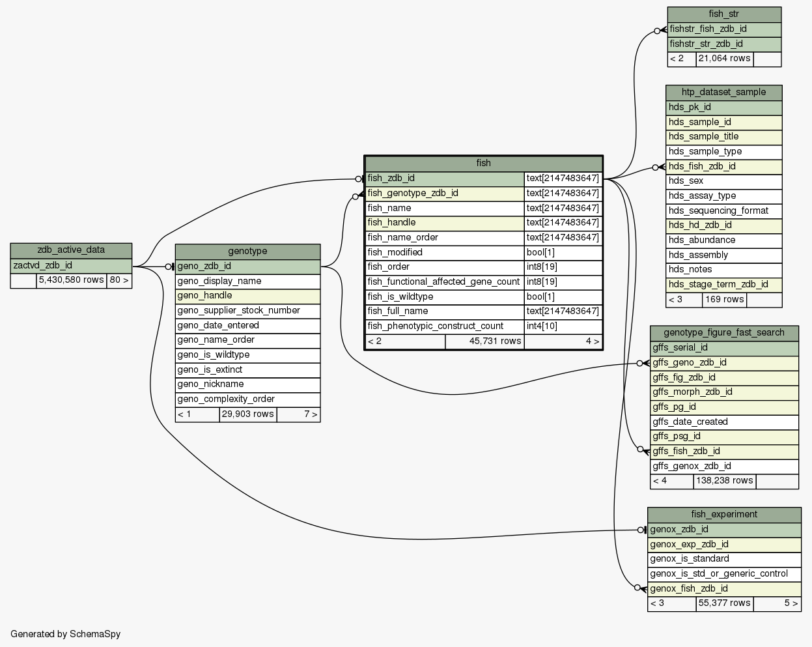Select fish_functional_affected_gene_count column
This screenshot has height=647, width=812.
[x=445, y=282]
